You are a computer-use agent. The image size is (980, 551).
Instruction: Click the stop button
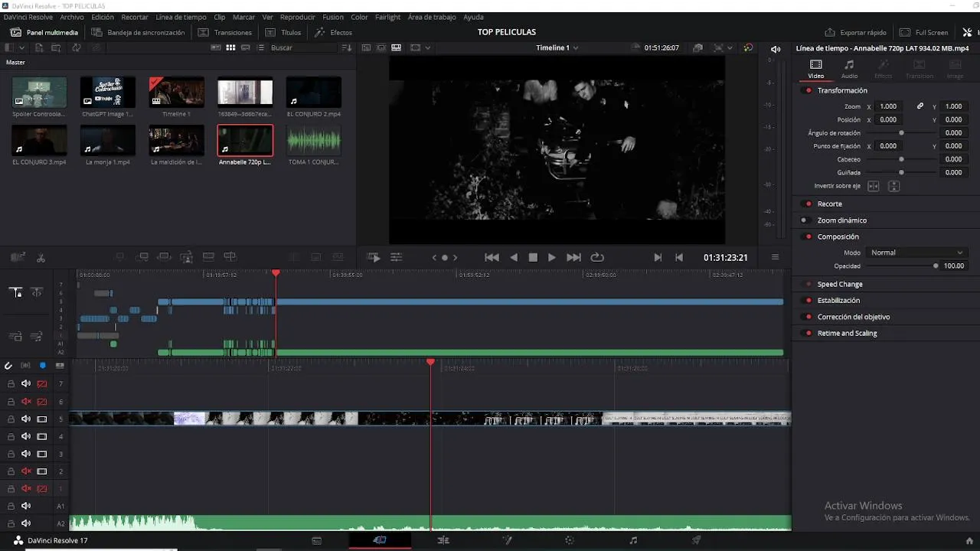tap(533, 258)
